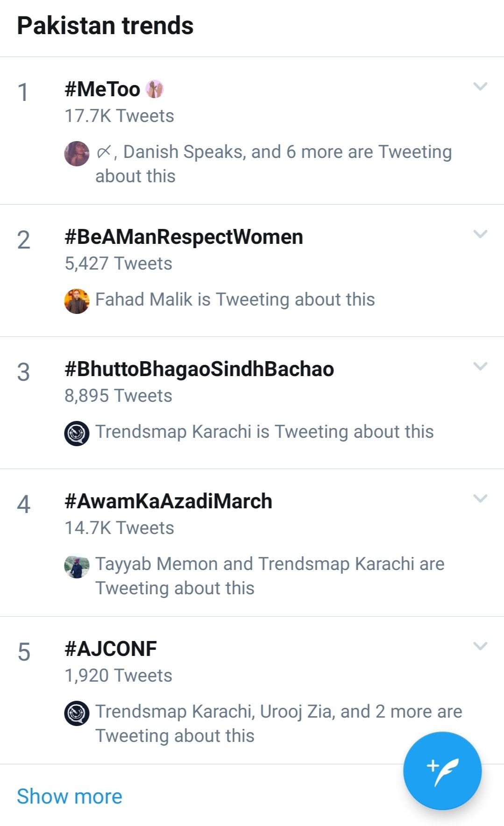Click the chevron beside #AJCONF
The image size is (504, 826).
[480, 646]
